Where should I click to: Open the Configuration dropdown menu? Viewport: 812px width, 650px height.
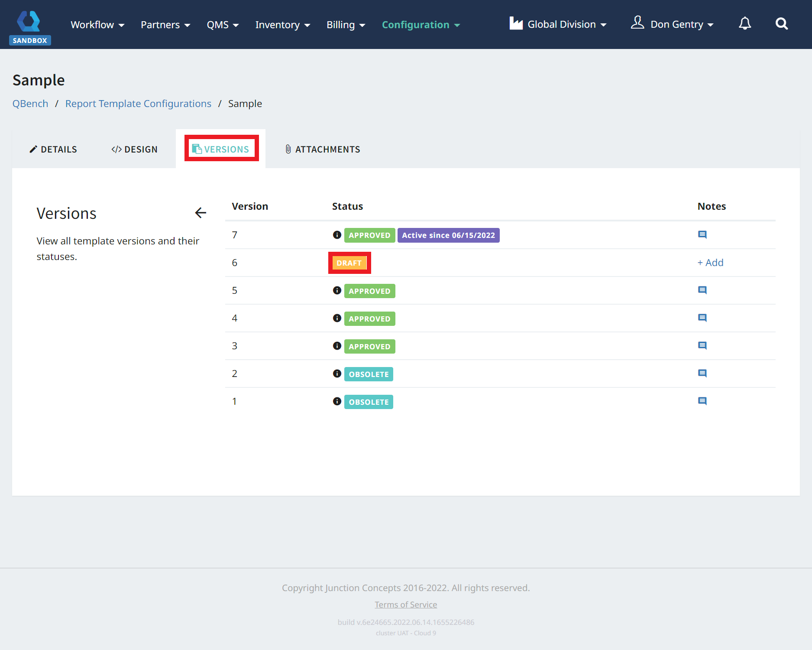421,25
